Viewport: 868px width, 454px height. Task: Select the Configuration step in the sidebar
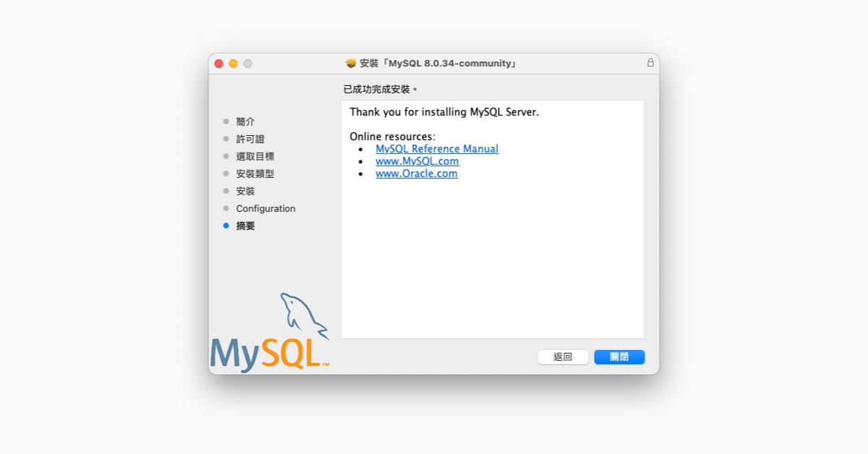pyautogui.click(x=265, y=208)
